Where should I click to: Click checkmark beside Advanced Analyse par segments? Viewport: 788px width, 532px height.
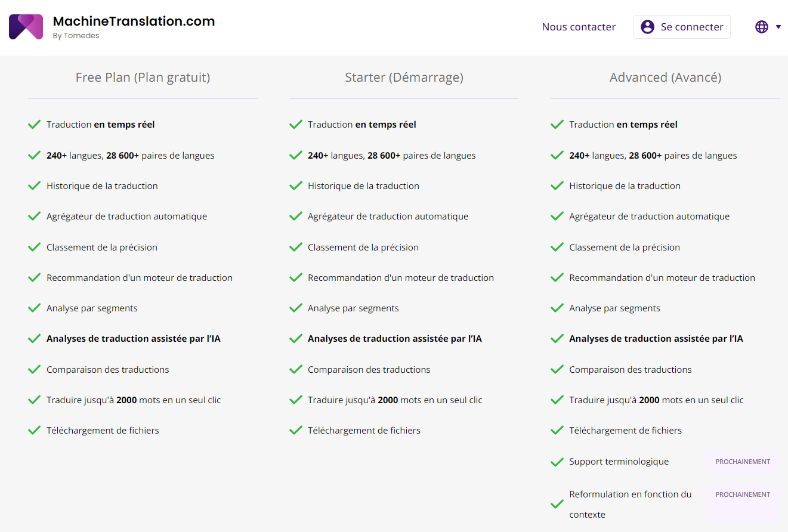pyautogui.click(x=557, y=308)
